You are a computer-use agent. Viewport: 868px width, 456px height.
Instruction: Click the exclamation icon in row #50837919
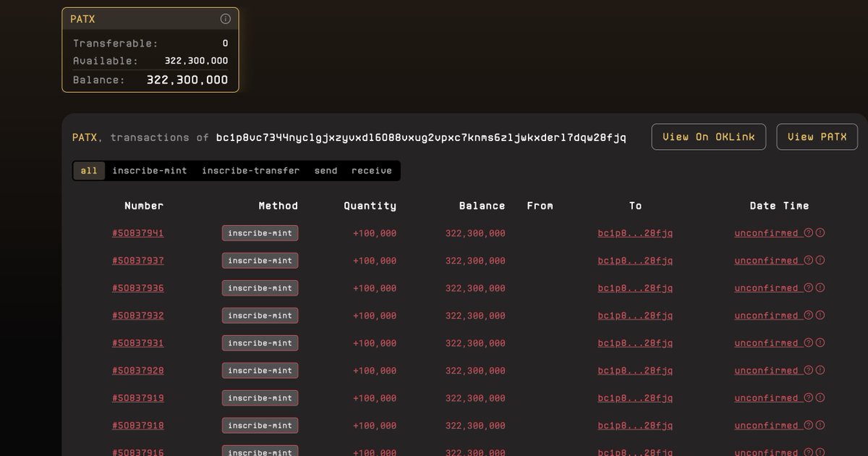[x=820, y=398]
